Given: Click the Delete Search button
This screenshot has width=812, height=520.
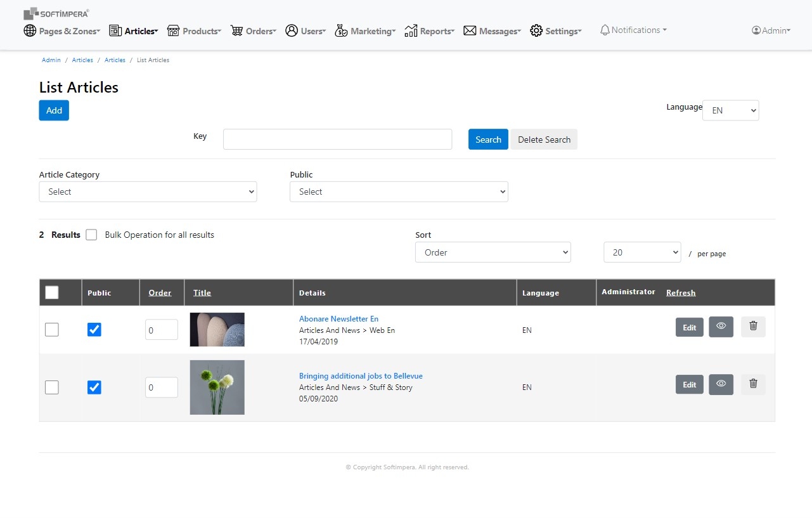Looking at the screenshot, I should click(544, 140).
